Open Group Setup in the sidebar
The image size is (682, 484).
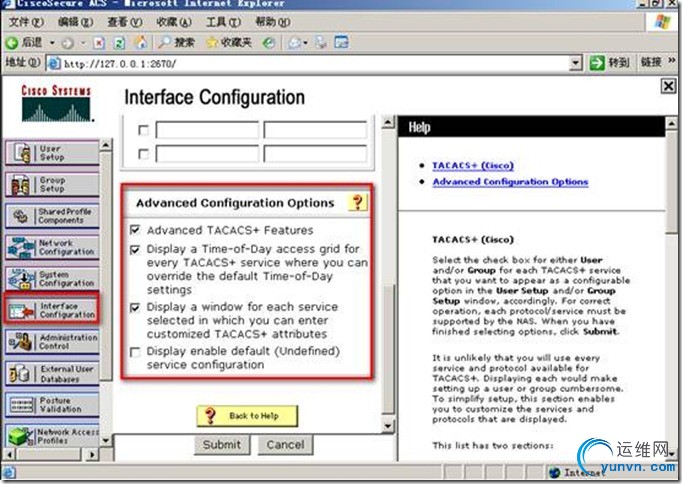click(x=53, y=184)
